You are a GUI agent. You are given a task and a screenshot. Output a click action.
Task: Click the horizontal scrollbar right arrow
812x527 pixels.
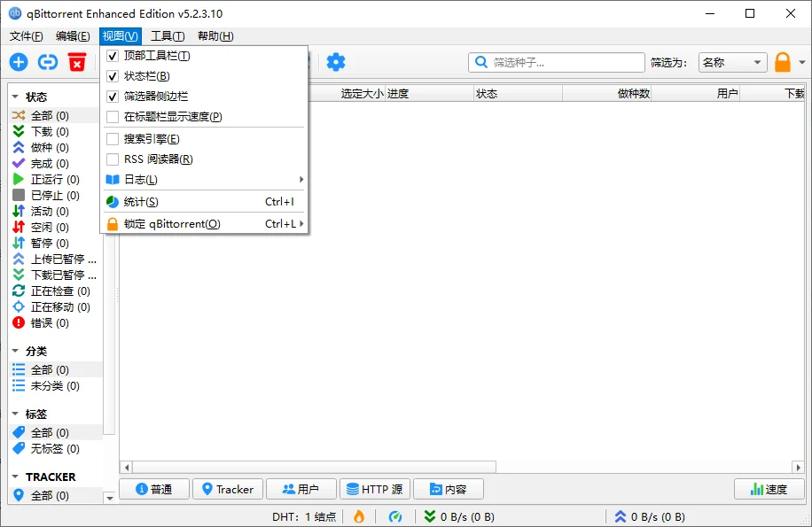(x=798, y=467)
